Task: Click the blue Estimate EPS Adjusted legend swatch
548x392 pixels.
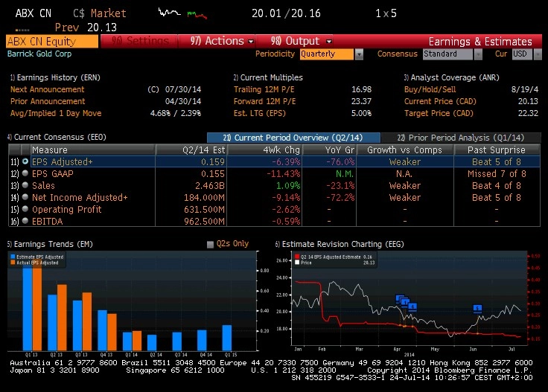Action: (13, 257)
